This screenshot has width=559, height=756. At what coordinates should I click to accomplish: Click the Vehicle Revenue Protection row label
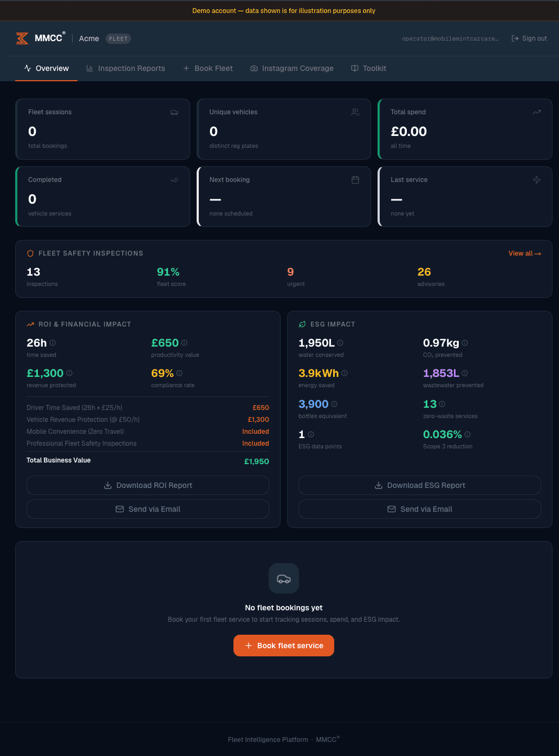(84, 419)
